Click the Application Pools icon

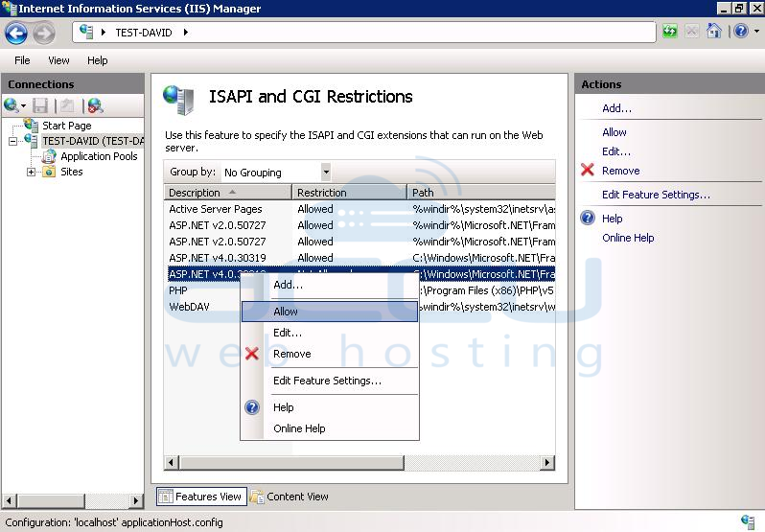coord(49,156)
